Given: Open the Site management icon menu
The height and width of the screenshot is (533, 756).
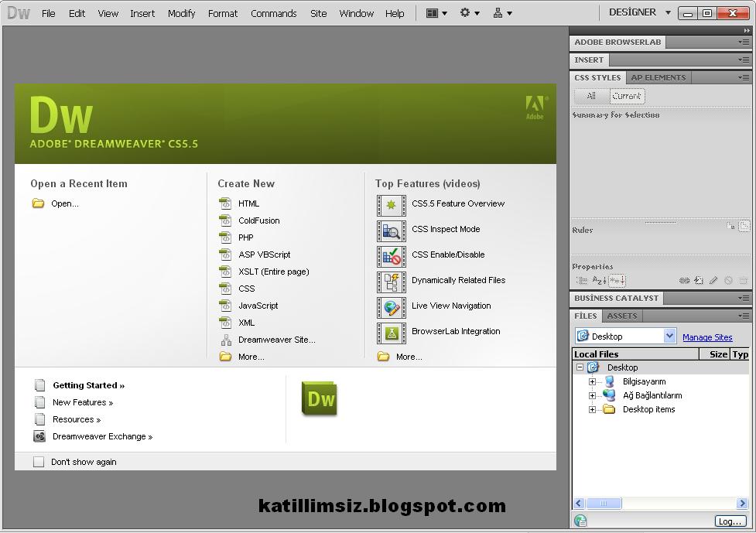Looking at the screenshot, I should point(502,13).
